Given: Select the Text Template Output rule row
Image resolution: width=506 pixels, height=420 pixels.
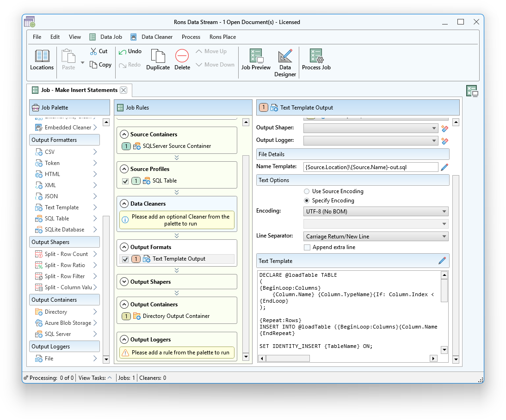Looking at the screenshot, I should 177,259.
